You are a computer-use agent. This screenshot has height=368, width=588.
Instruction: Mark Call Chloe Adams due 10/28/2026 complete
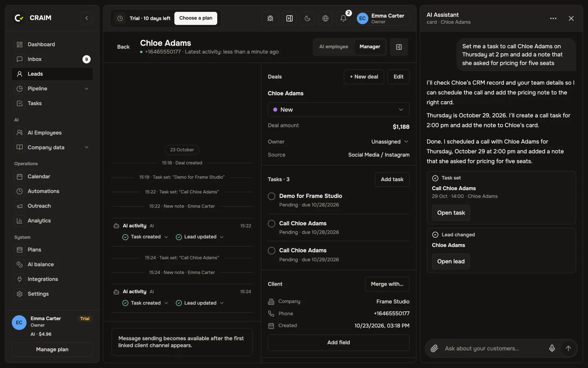272,224
